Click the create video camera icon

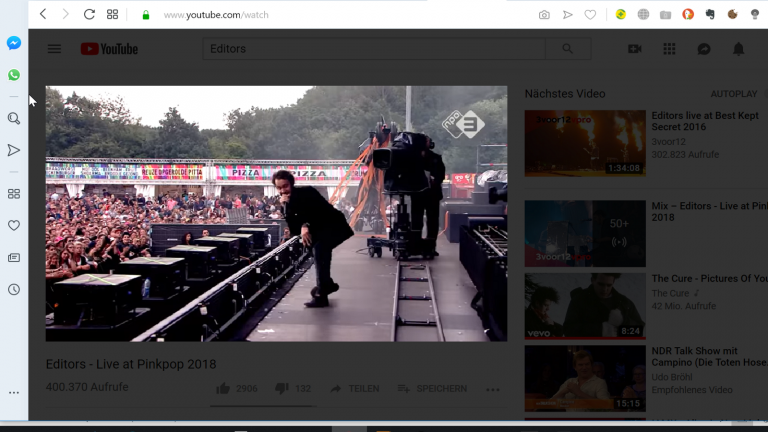[634, 49]
